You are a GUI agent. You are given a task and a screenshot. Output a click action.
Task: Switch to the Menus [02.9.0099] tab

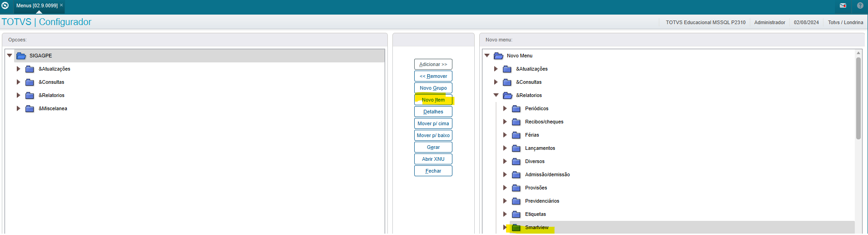click(37, 5)
